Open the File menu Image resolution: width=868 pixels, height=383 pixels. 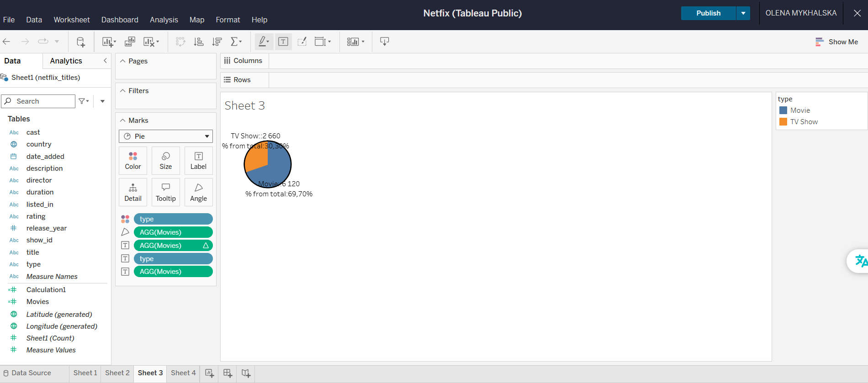click(x=9, y=20)
